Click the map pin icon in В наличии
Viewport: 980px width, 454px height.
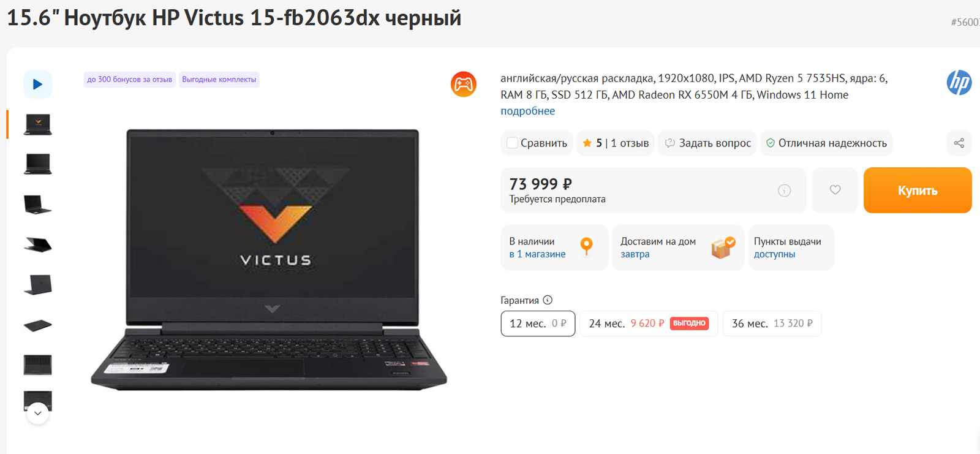pos(586,246)
